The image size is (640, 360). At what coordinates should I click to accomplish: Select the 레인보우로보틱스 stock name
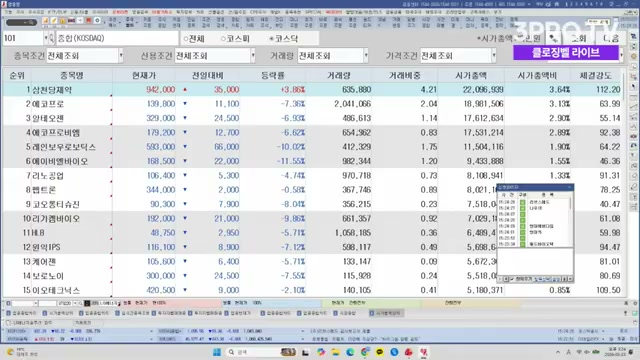[x=64, y=147]
